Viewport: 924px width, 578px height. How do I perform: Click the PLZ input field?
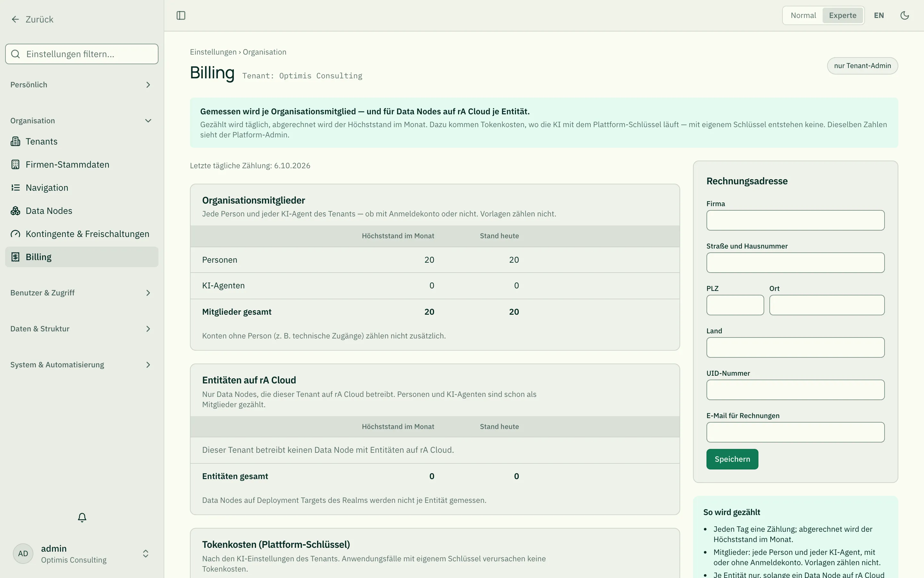735,305
